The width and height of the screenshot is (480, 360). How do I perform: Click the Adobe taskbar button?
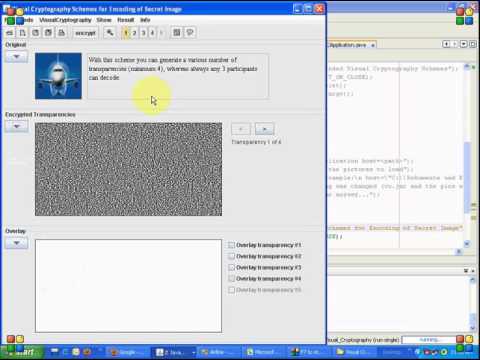219,352
